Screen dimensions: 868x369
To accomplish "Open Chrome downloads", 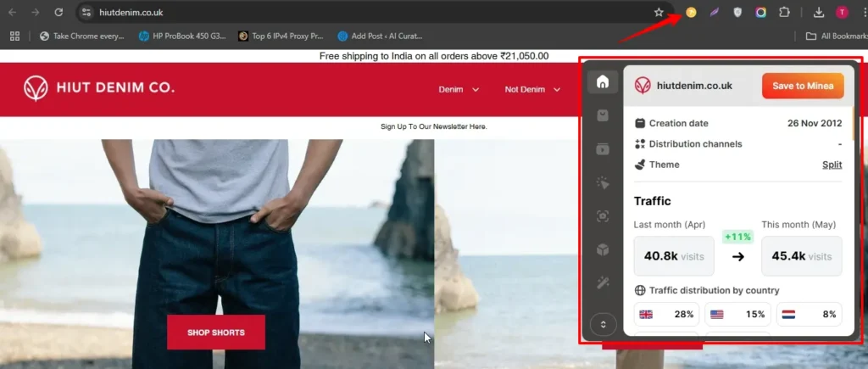I will point(819,12).
